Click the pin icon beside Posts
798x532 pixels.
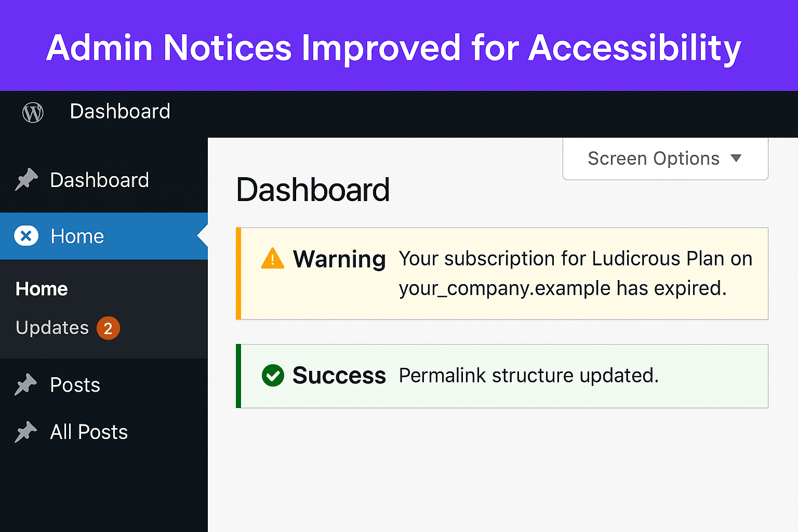coord(26,385)
